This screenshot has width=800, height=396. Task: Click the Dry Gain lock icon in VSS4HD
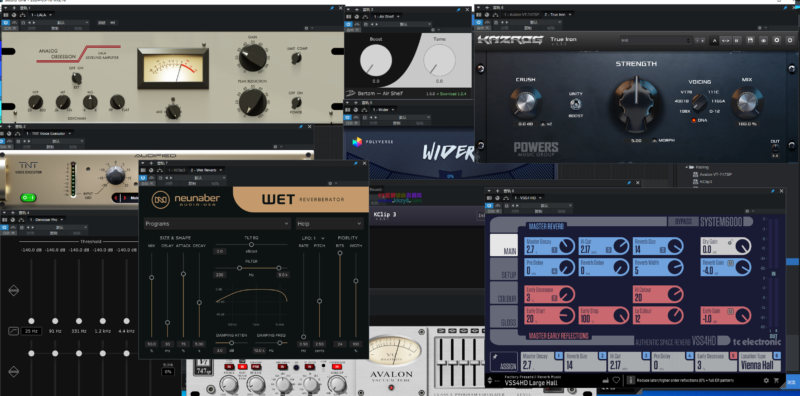731,241
